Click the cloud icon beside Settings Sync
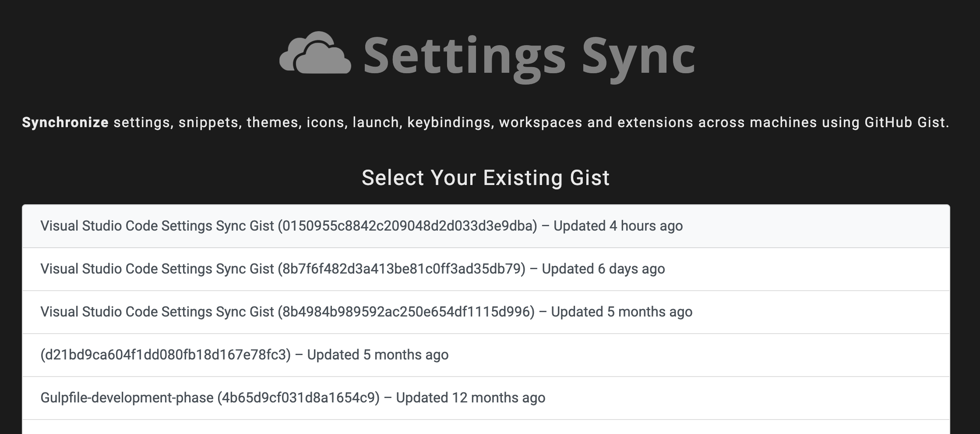 [x=315, y=53]
